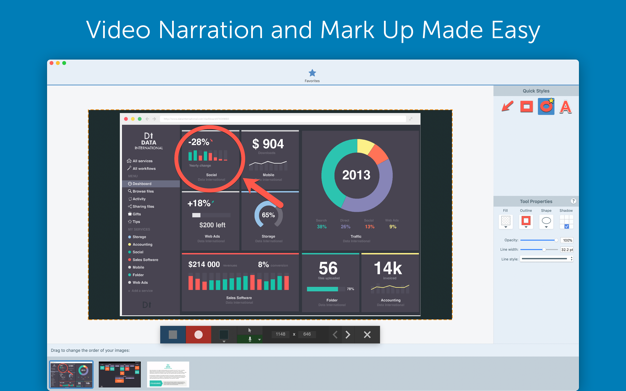The height and width of the screenshot is (391, 626).
Task: Go to next image with right chevron
Action: (348, 335)
